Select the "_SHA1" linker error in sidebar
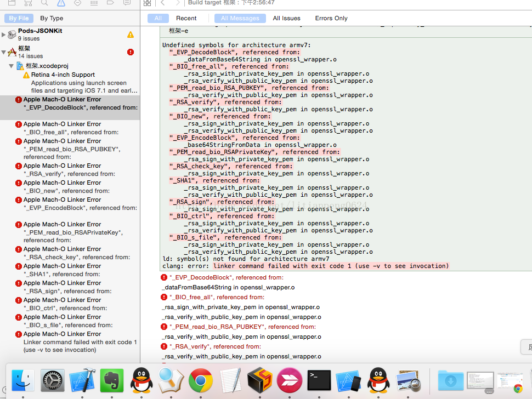Image resolution: width=532 pixels, height=399 pixels. 70,270
